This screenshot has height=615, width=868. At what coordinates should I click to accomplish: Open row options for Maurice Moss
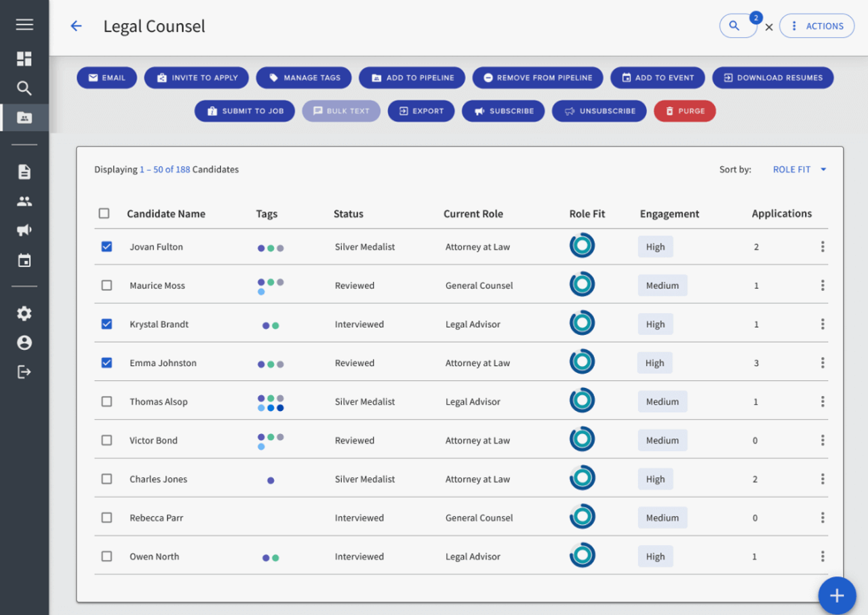click(x=823, y=285)
